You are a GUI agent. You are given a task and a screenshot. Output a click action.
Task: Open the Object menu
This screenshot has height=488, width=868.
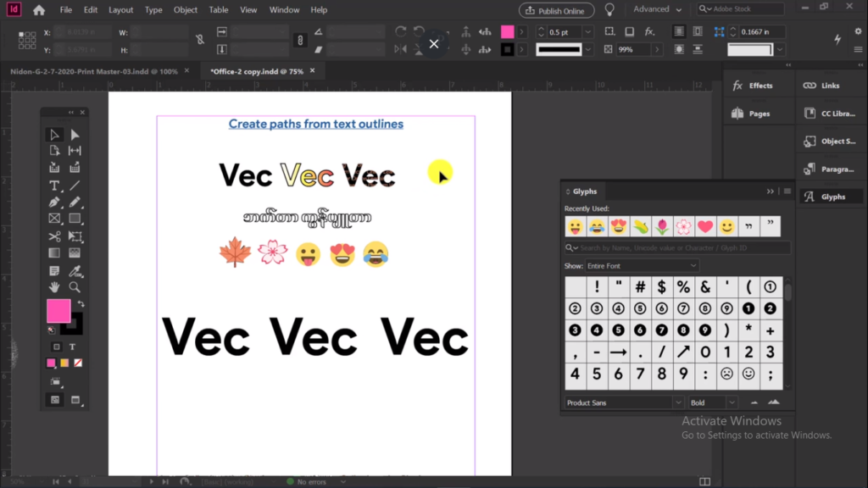coord(186,10)
